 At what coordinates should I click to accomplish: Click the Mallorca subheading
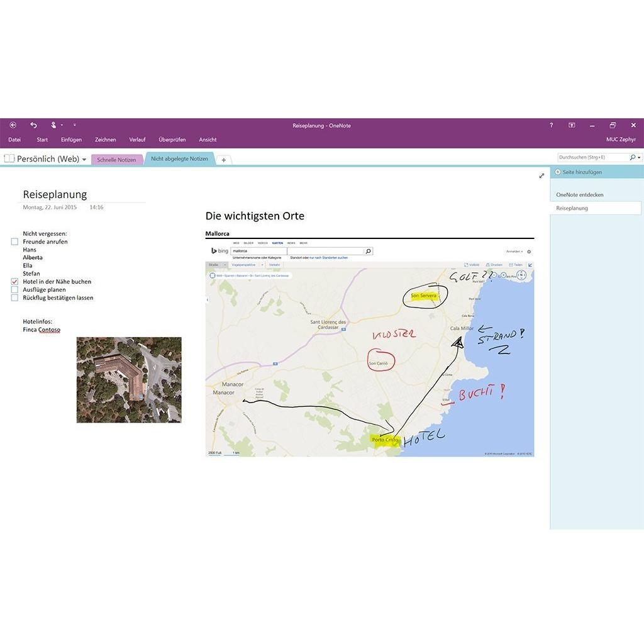point(217,234)
